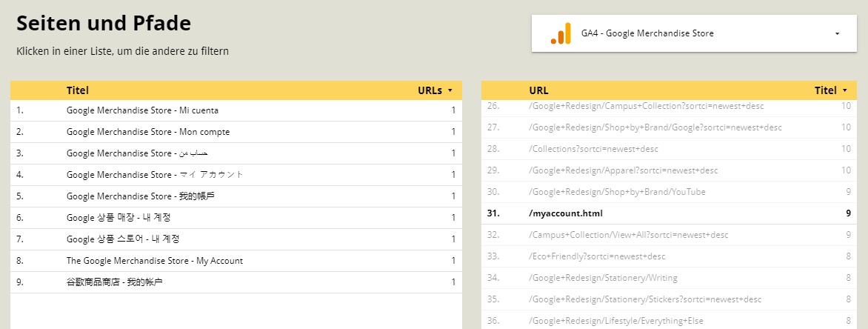Select the 谷歌商品商店 title row

tap(114, 282)
